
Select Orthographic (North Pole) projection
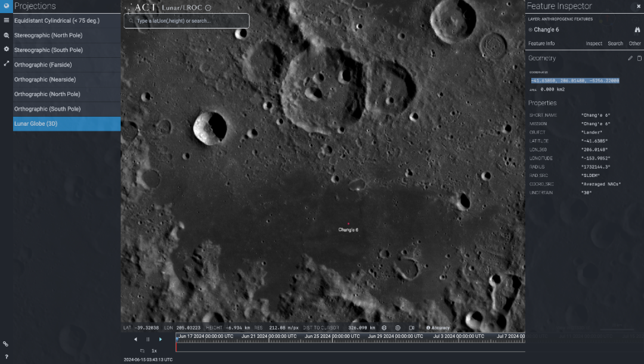[67, 94]
